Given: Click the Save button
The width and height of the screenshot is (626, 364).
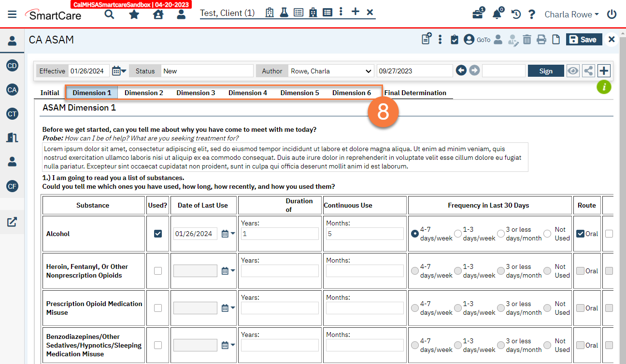Looking at the screenshot, I should click(x=583, y=40).
